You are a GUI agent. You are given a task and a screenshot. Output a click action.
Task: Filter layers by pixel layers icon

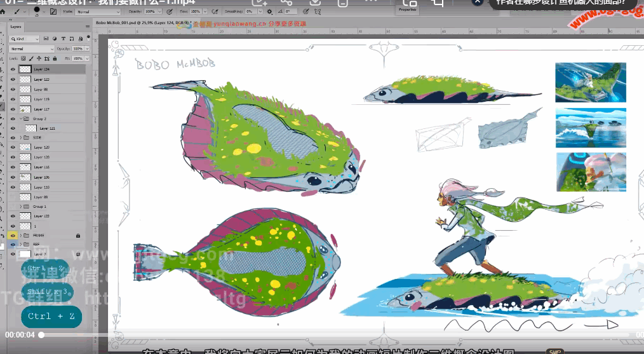[46, 39]
